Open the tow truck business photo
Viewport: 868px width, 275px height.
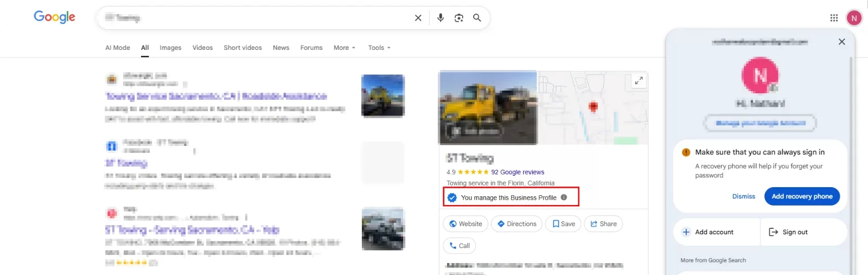point(488,107)
